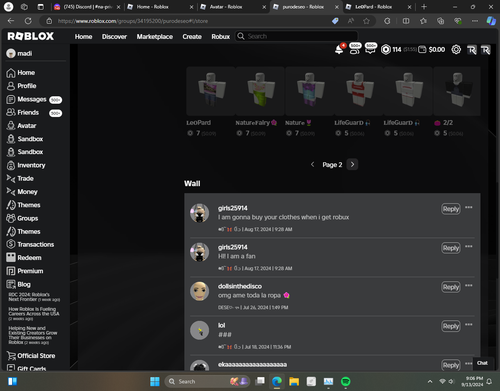The image size is (500, 391).
Task: Open Profile in the sidebar
Action: point(21,86)
